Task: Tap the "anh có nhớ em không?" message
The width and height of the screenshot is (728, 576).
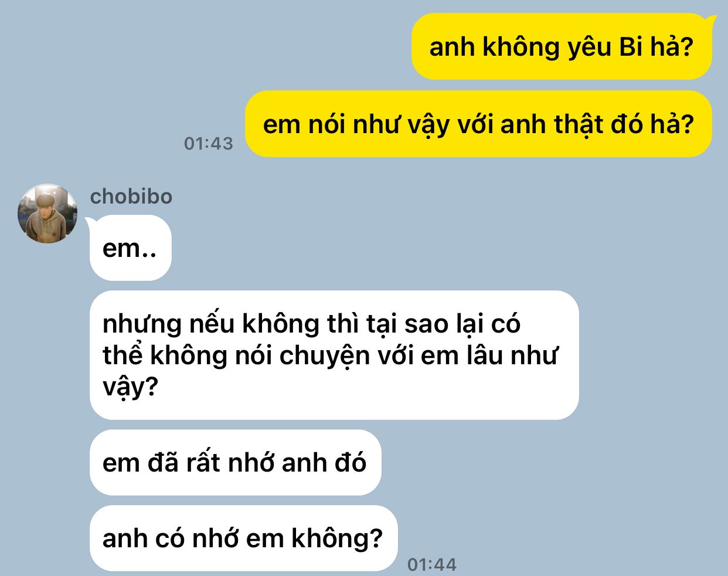Action: 243,538
